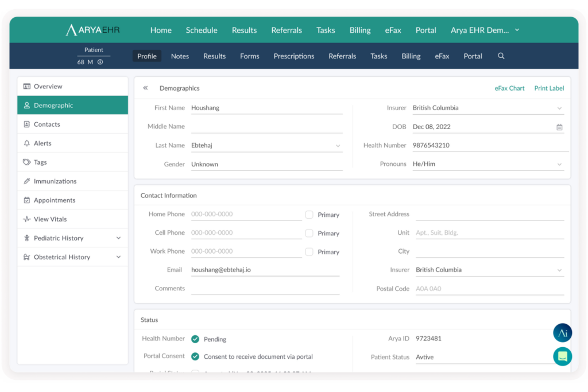Toggle Cell Phone Primary checkbox

309,233
